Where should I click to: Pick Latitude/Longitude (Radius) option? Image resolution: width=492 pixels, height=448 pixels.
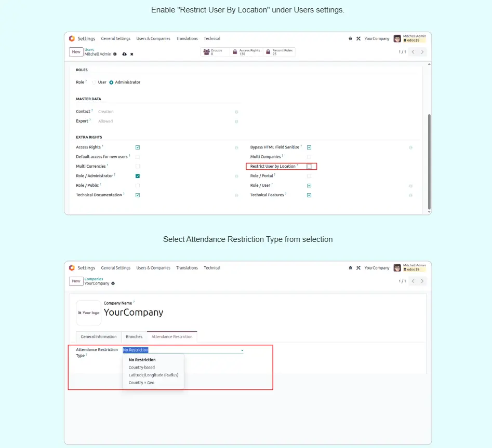153,375
